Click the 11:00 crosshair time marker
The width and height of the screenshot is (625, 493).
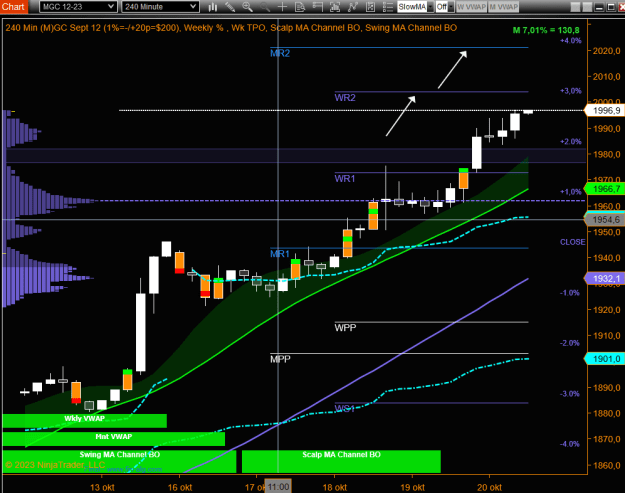[278, 487]
